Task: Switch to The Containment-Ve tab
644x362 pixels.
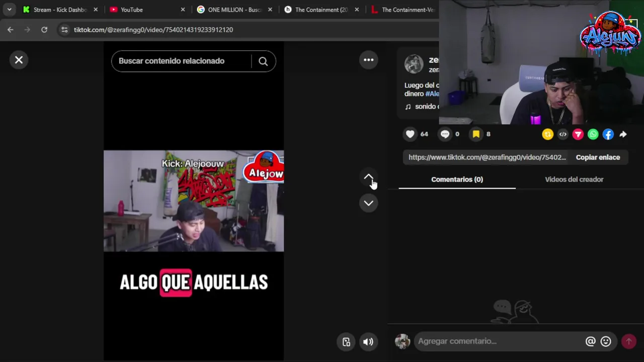Action: click(403, 10)
